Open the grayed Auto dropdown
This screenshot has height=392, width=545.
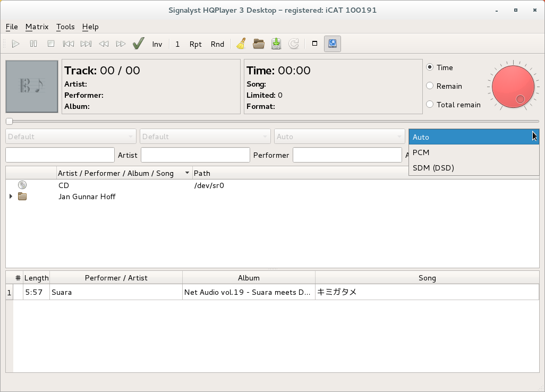click(x=339, y=137)
